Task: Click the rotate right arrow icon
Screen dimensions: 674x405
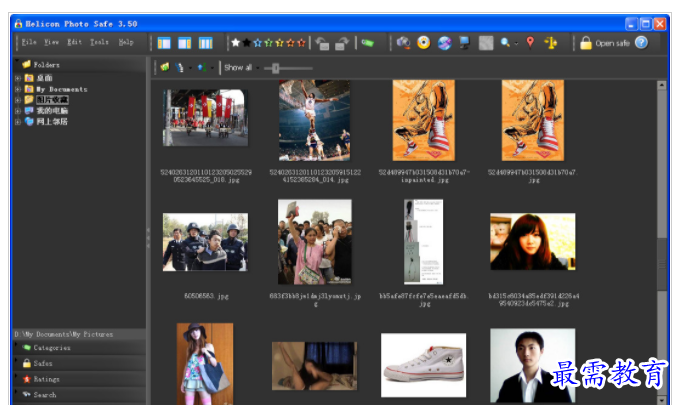Action: (342, 43)
